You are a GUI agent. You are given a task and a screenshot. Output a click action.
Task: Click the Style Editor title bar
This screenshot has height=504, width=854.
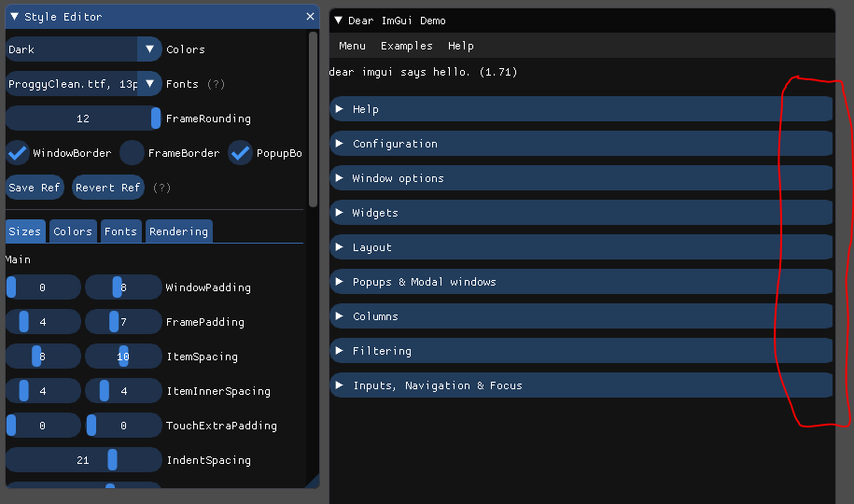tap(162, 17)
